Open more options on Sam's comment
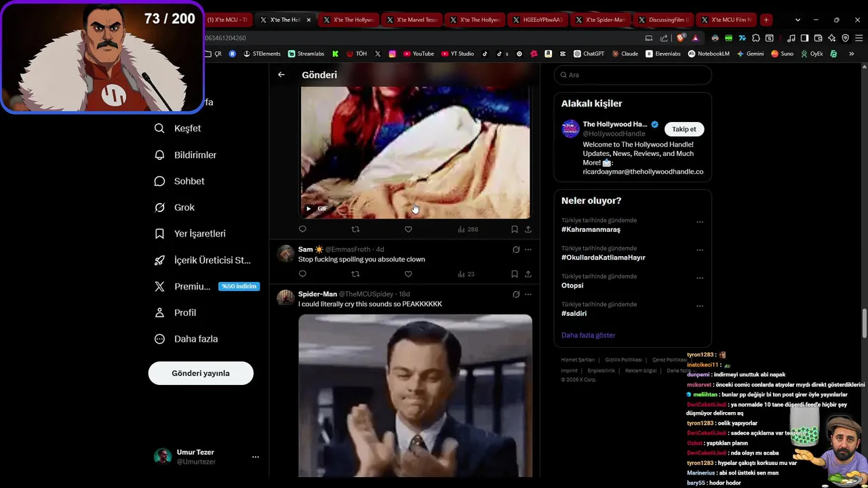Image resolution: width=868 pixels, height=488 pixels. point(528,249)
